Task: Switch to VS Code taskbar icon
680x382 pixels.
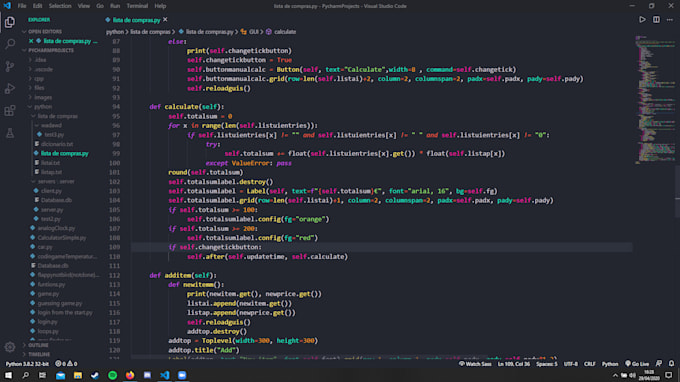Action: [x=164, y=375]
